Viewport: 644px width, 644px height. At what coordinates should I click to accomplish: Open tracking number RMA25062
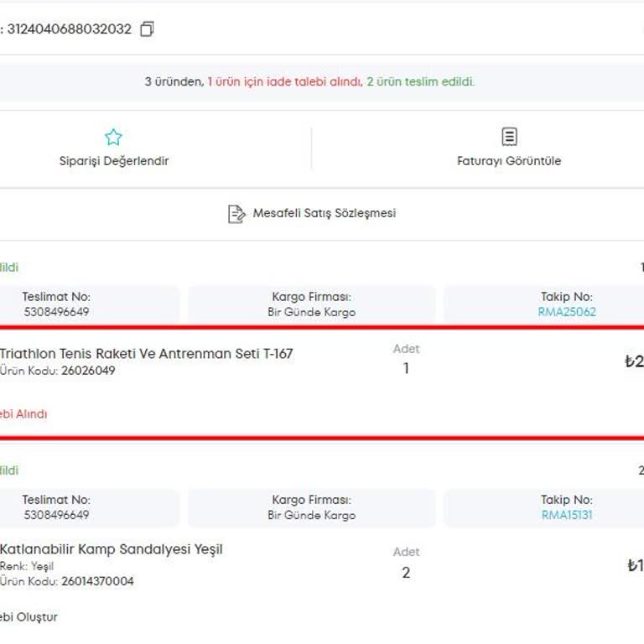click(x=567, y=312)
